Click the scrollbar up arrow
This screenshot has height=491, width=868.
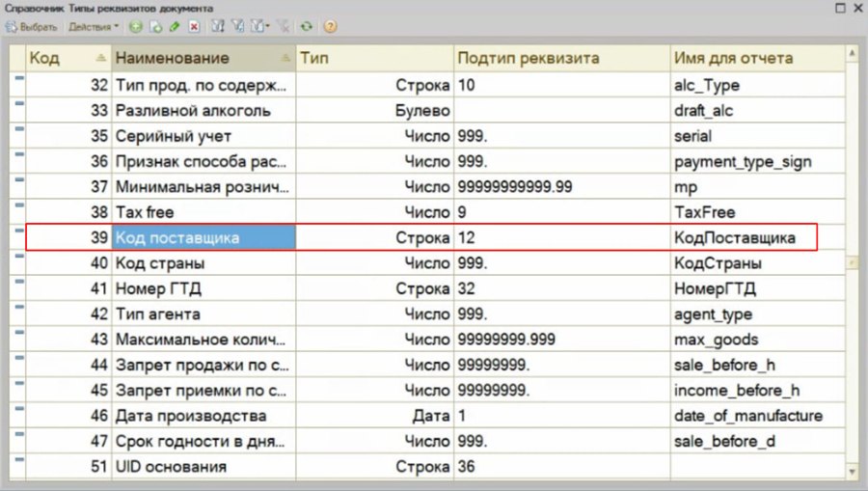coord(852,54)
